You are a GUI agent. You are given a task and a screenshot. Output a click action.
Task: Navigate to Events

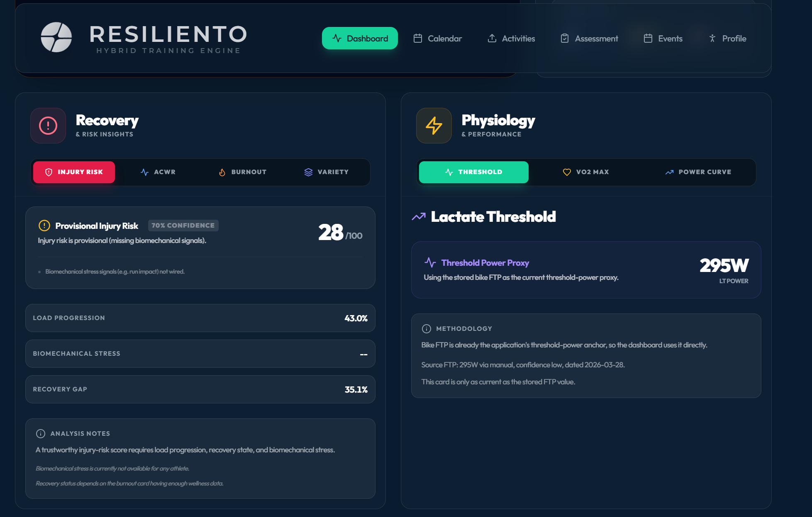(x=663, y=39)
